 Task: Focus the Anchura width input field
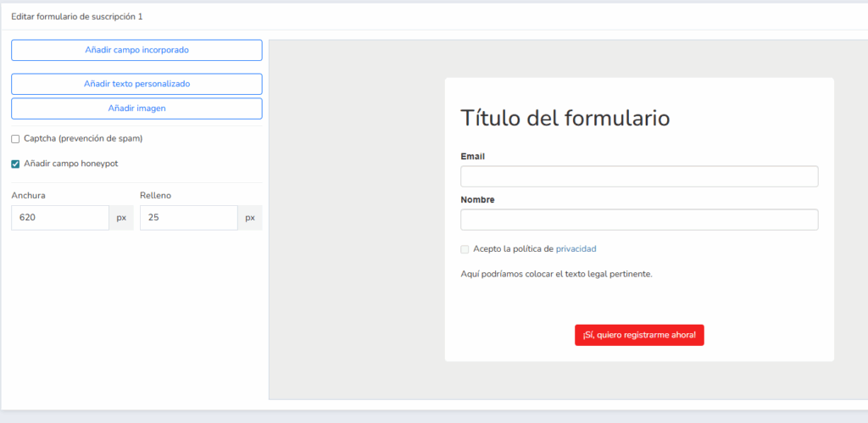click(x=60, y=218)
